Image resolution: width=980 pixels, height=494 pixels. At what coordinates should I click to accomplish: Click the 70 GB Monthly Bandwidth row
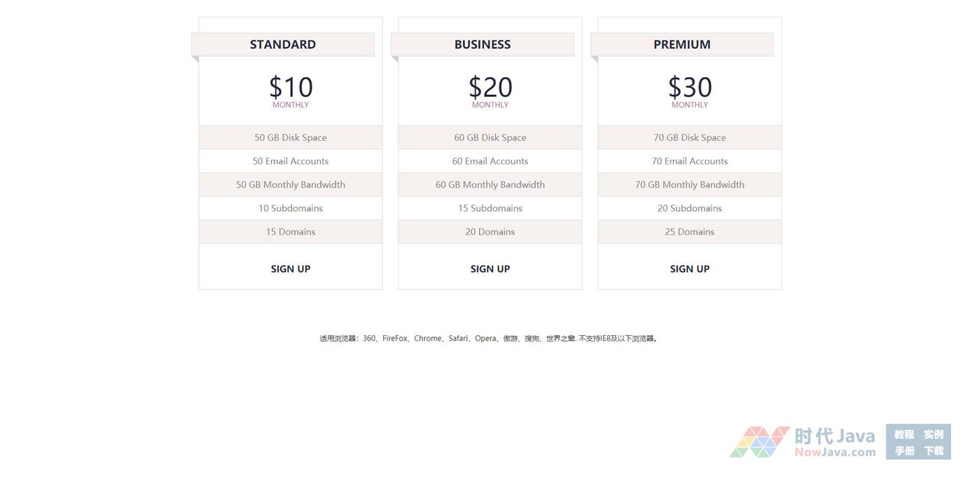(x=689, y=184)
